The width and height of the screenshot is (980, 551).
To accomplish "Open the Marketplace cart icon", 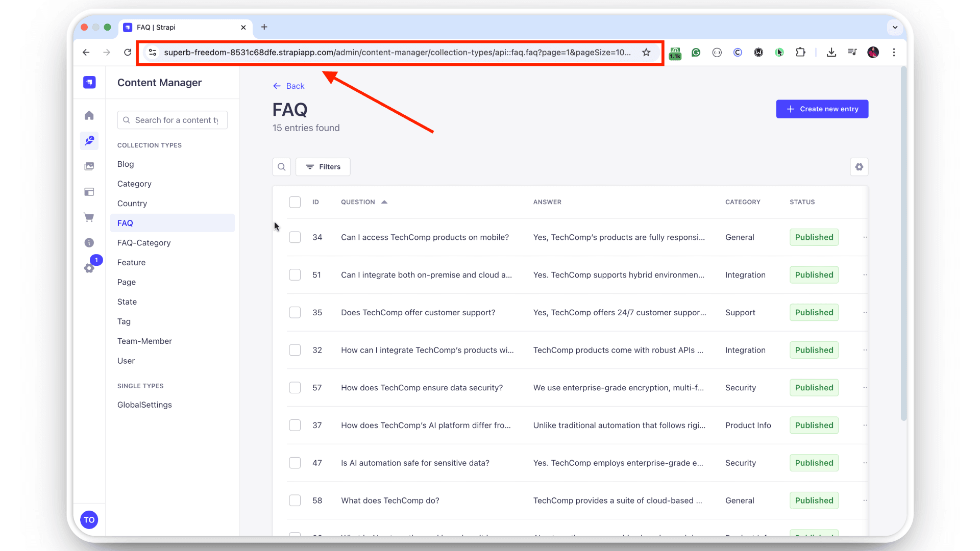I will click(x=89, y=217).
